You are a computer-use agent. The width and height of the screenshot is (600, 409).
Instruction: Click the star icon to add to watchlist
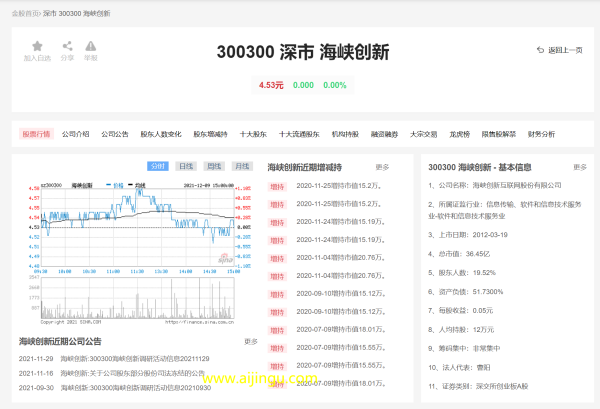(x=37, y=46)
